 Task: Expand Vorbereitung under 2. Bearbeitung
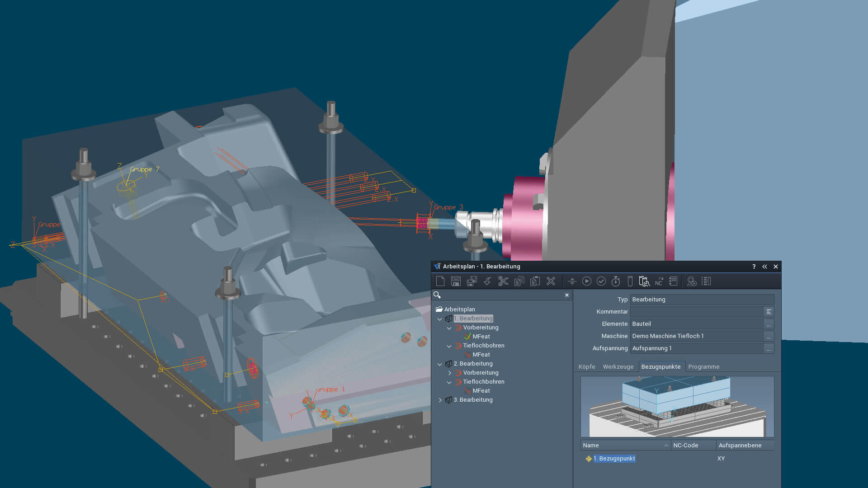[449, 373]
